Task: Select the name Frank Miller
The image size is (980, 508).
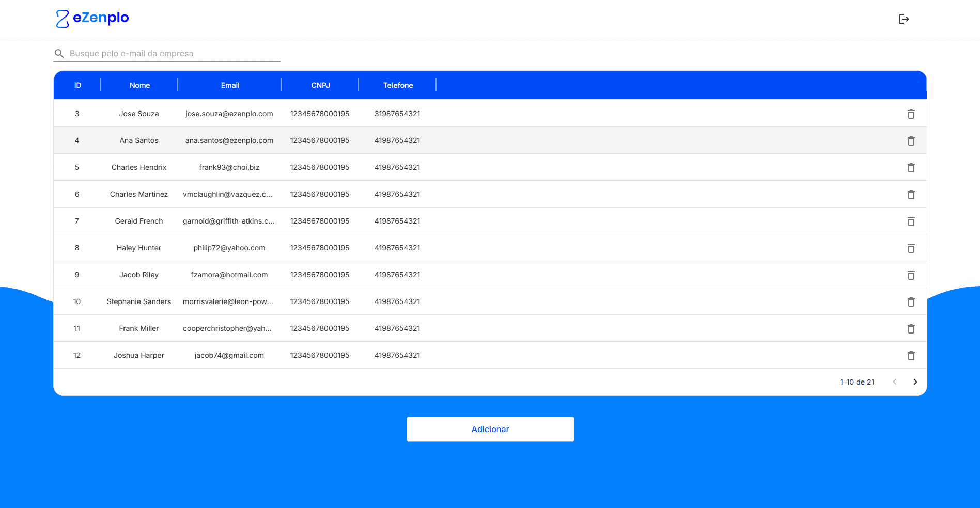Action: 139,328
